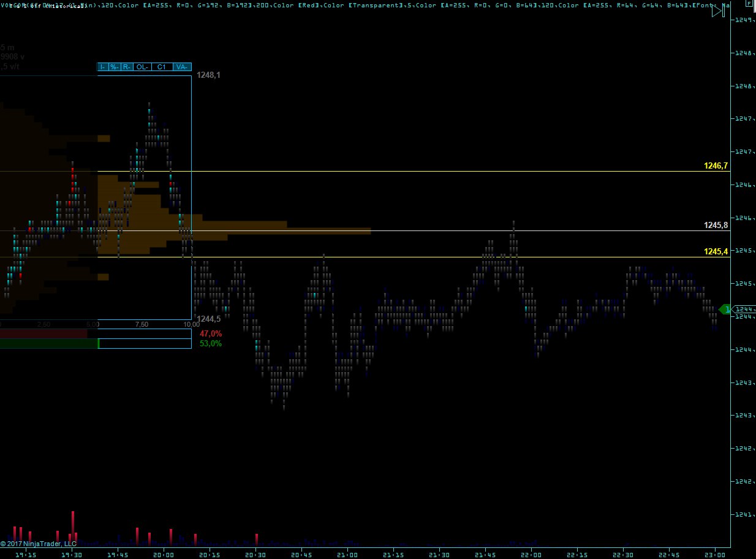Viewport: 756px width, 559px height.
Task: Click the green 53,0% buy bar
Action: click(x=49, y=344)
